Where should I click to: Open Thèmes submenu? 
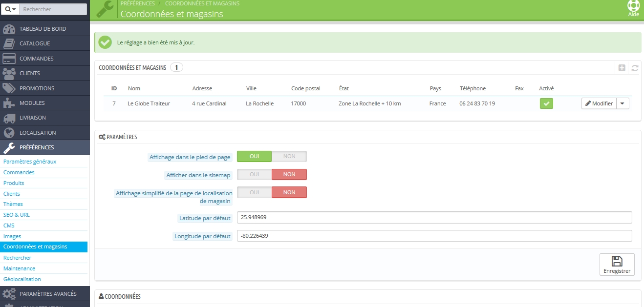(13, 204)
